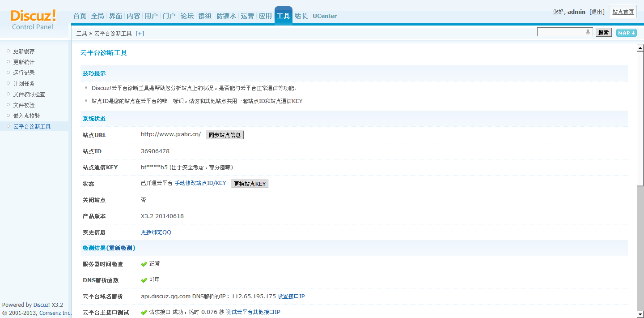Image resolution: width=644 pixels, height=318 pixels.
Task: Click the 退出 logout link
Action: [597, 12]
